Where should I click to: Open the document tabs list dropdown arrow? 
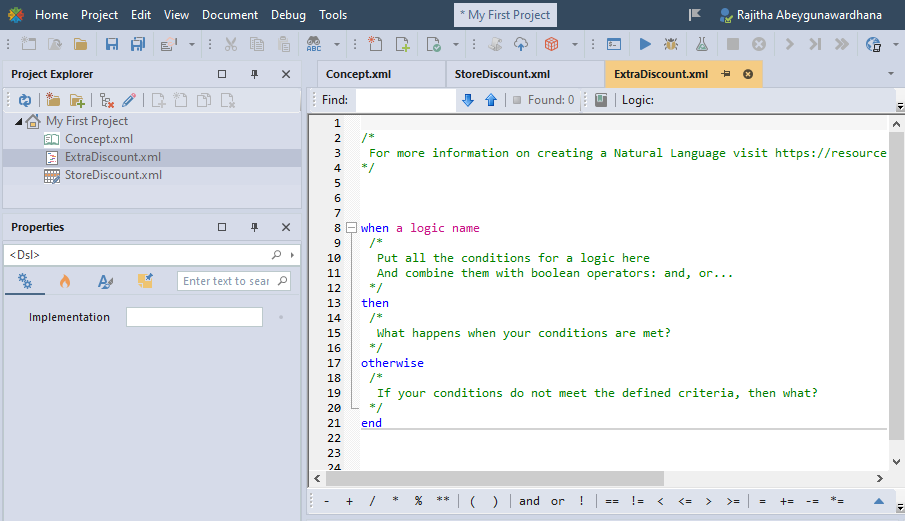[x=891, y=74]
